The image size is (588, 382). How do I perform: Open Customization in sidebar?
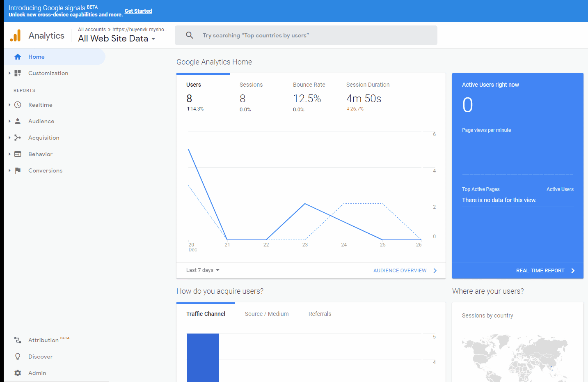(48, 73)
